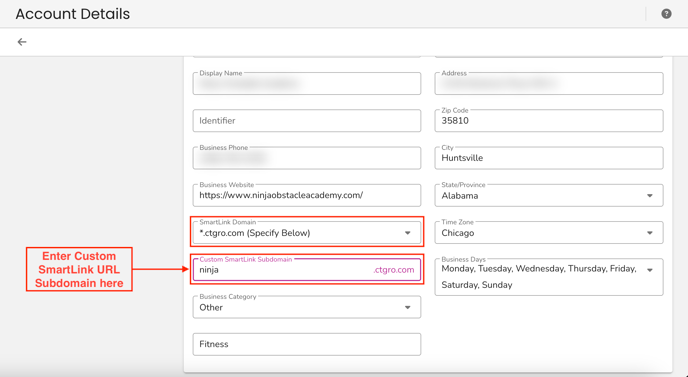Click the Alabama state value
688x377 pixels.
coord(460,196)
